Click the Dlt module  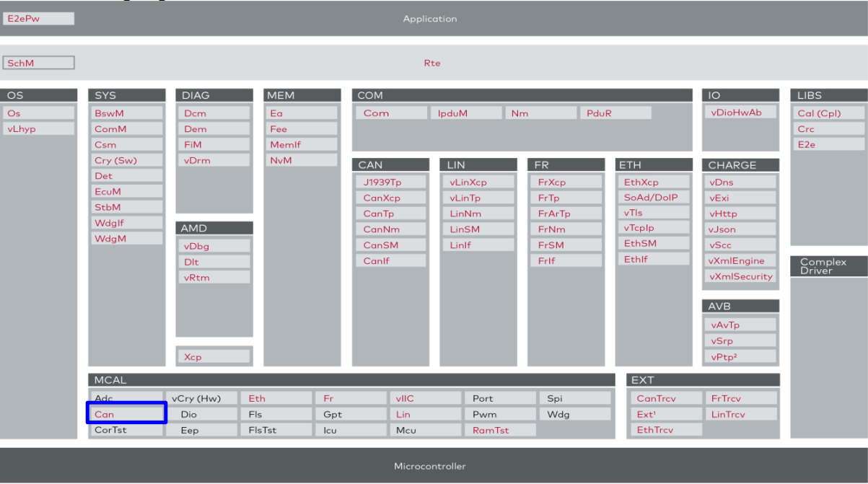(214, 262)
